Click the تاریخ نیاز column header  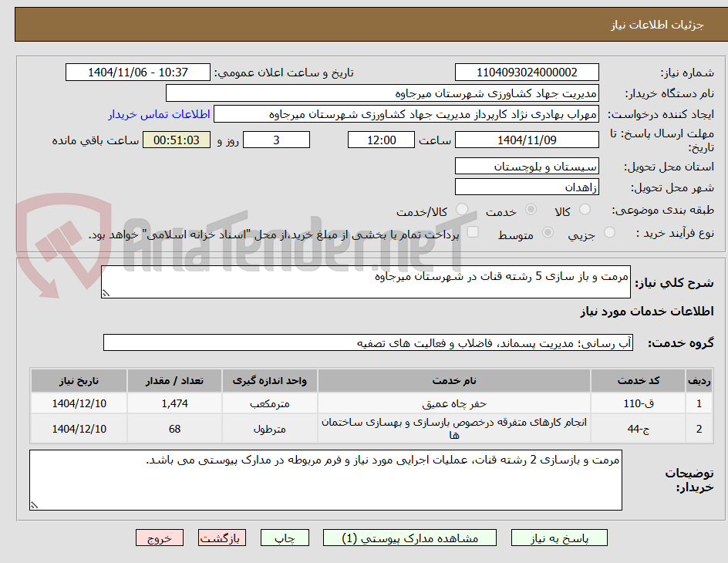pos(79,381)
